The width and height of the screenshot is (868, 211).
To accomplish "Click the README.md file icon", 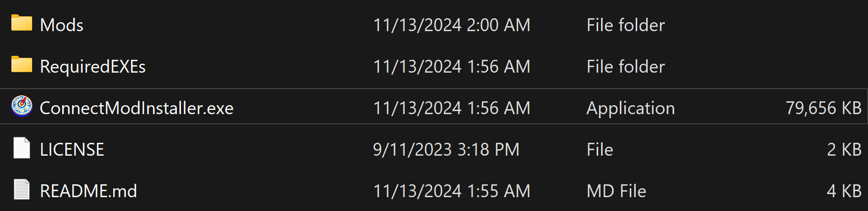I will pyautogui.click(x=22, y=190).
